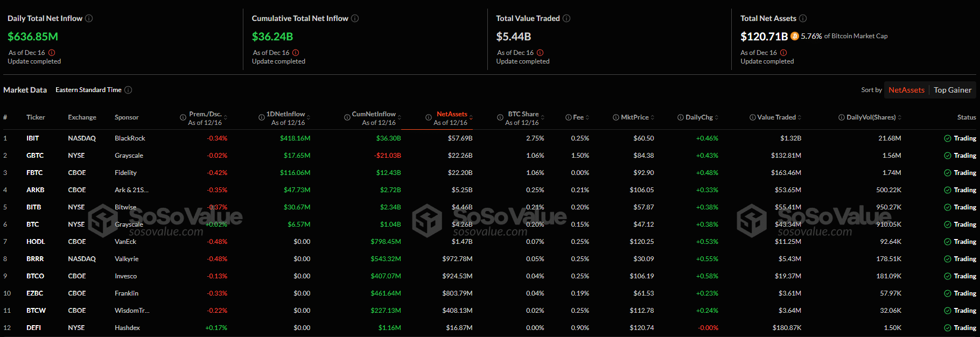
Task: Select the NetAssets sort-by tab
Action: tap(906, 90)
